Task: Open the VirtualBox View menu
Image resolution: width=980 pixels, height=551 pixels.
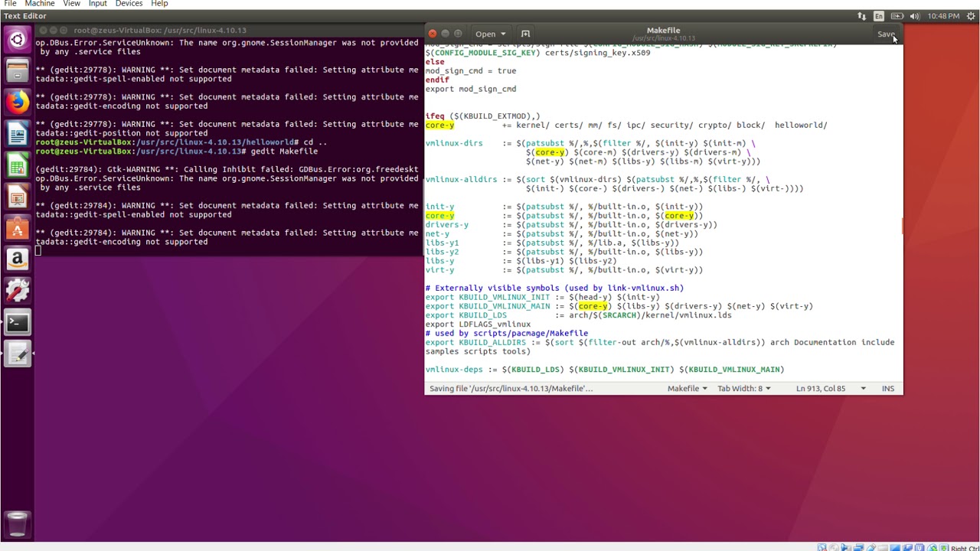Action: tap(71, 4)
